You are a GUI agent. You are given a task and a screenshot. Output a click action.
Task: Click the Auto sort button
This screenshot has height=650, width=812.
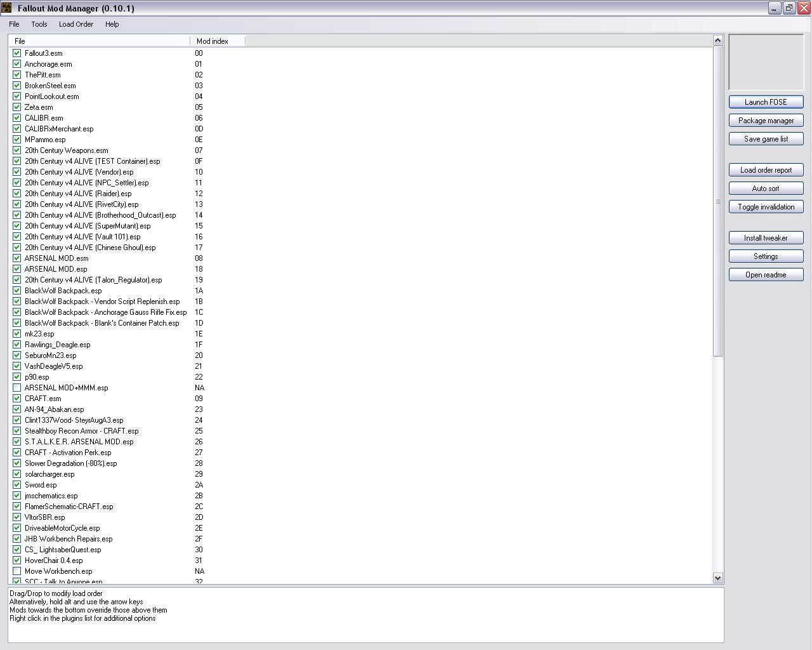click(766, 189)
